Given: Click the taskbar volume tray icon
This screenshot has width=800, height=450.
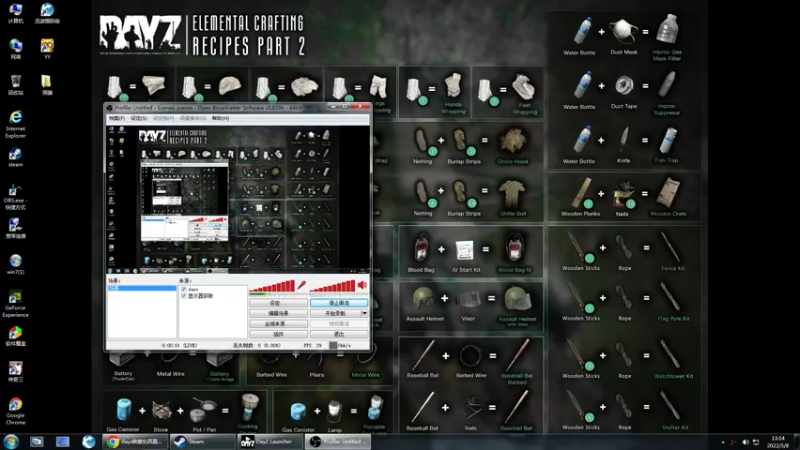Looking at the screenshot, I should point(745,442).
